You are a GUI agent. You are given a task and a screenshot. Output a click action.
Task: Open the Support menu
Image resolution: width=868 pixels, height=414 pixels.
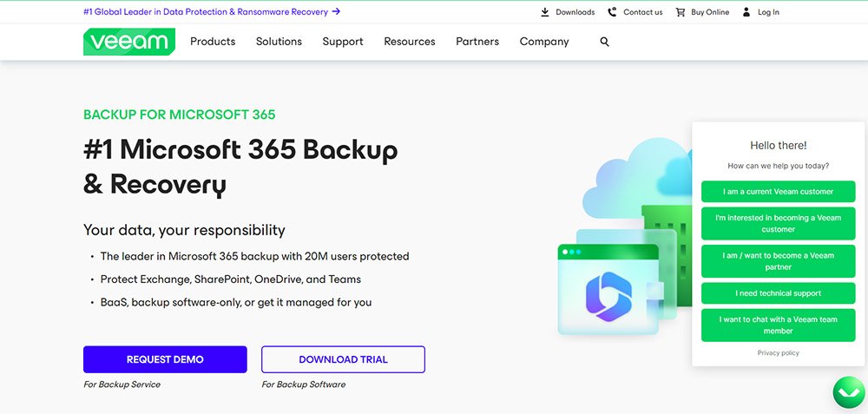click(343, 42)
